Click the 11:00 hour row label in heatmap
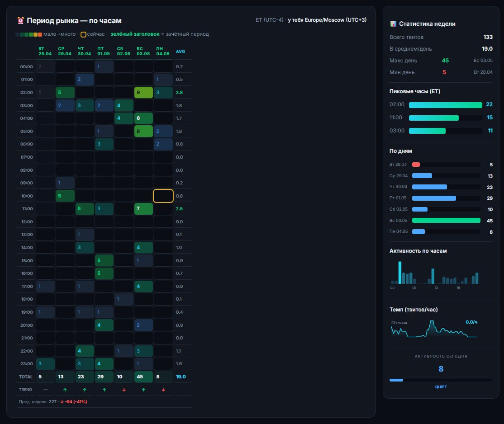Viewport: 504px width, 424px height. pyautogui.click(x=27, y=209)
